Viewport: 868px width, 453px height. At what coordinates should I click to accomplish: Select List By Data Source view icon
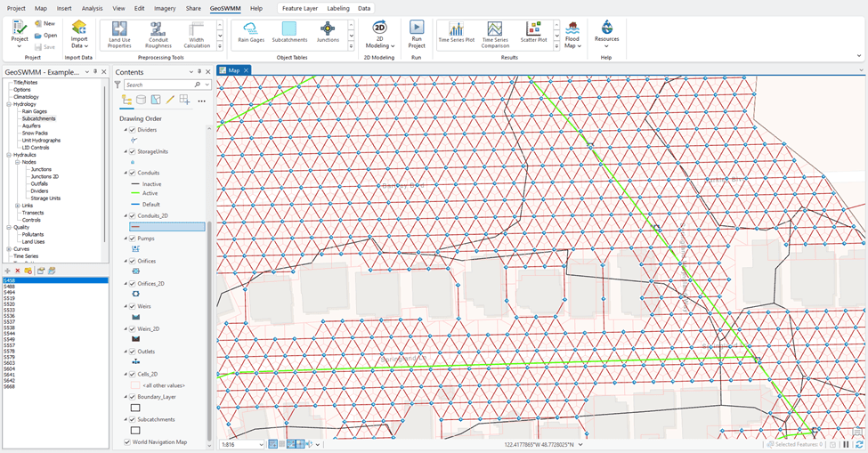point(141,100)
